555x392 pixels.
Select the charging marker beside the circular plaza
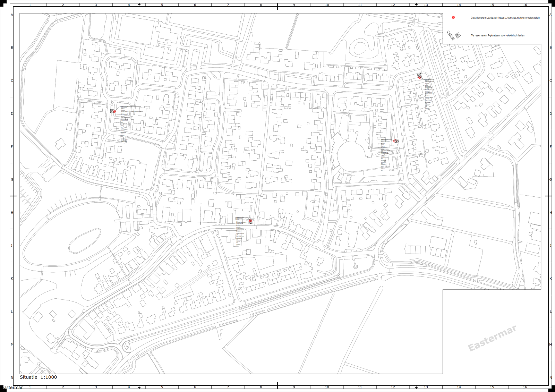[396, 140]
